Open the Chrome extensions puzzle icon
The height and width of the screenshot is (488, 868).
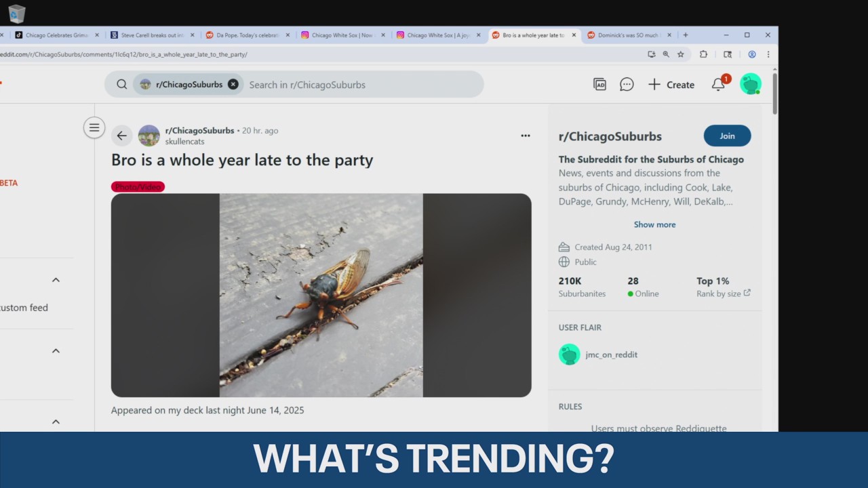point(703,54)
